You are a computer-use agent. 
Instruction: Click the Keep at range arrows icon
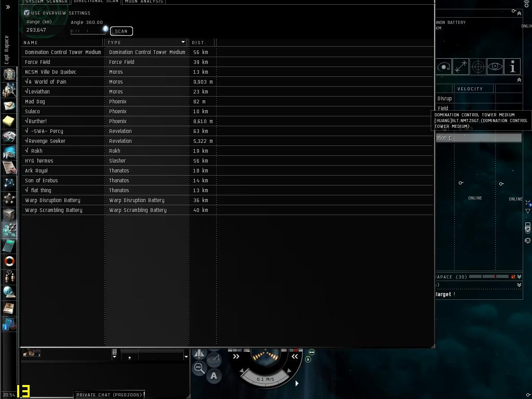461,67
